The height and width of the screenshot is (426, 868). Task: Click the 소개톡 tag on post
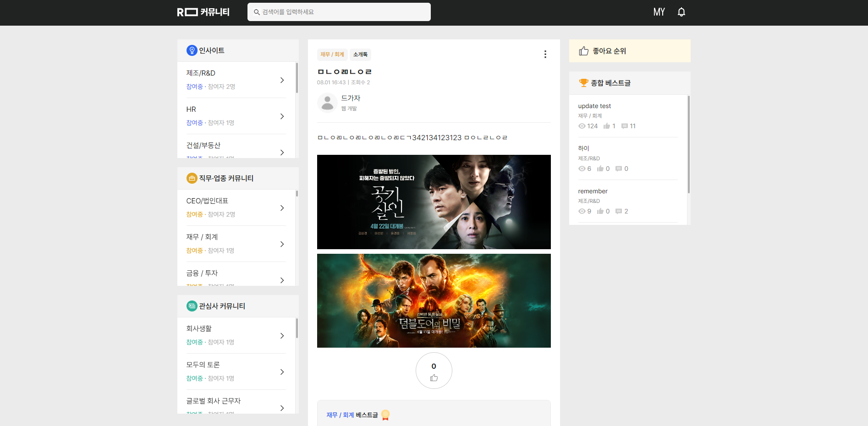point(360,55)
